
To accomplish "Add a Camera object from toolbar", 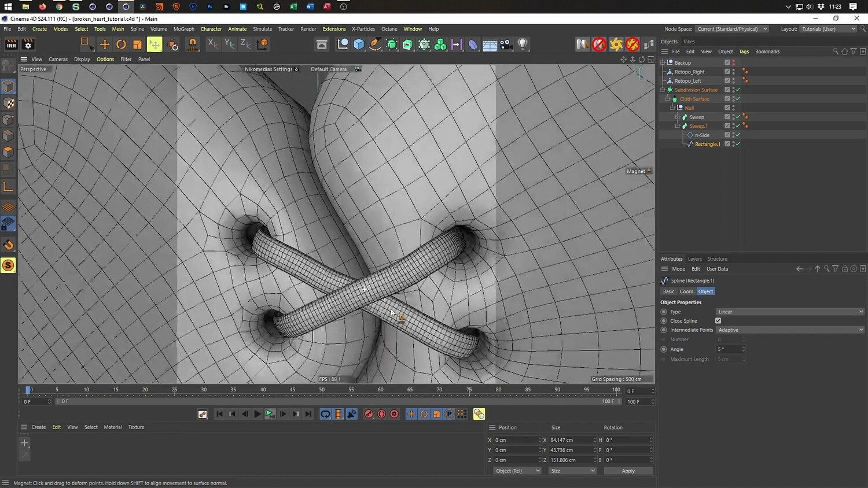I will [x=506, y=45].
